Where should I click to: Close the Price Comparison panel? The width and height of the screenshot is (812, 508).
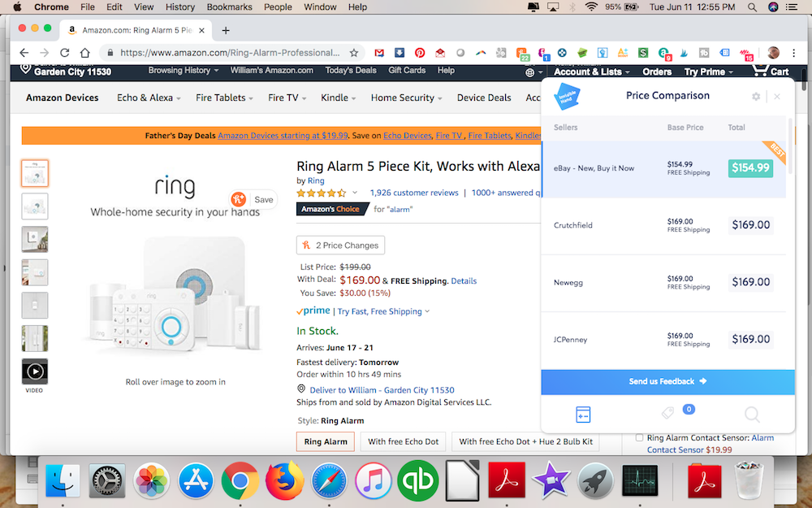[777, 97]
